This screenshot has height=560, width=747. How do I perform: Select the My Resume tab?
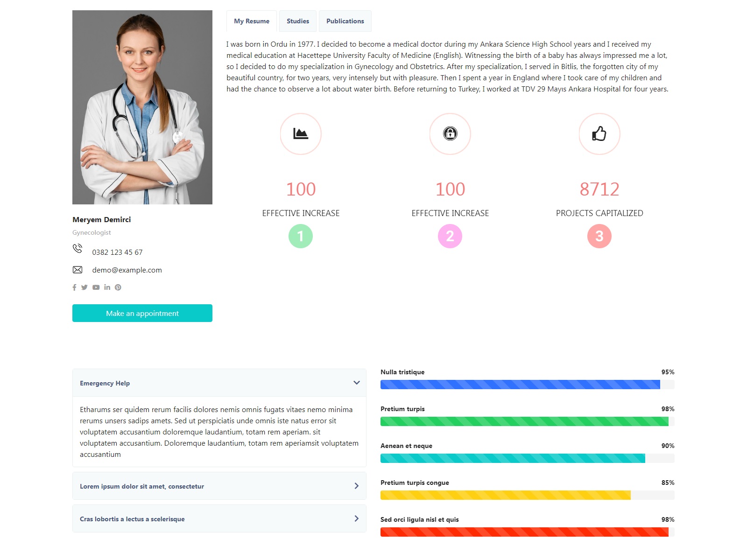[x=252, y=21]
